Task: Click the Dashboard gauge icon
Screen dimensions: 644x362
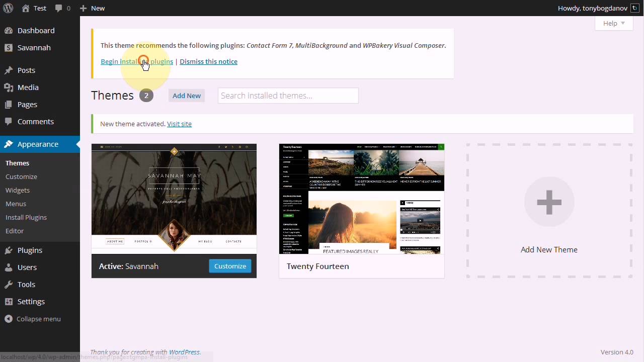Action: click(9, 31)
